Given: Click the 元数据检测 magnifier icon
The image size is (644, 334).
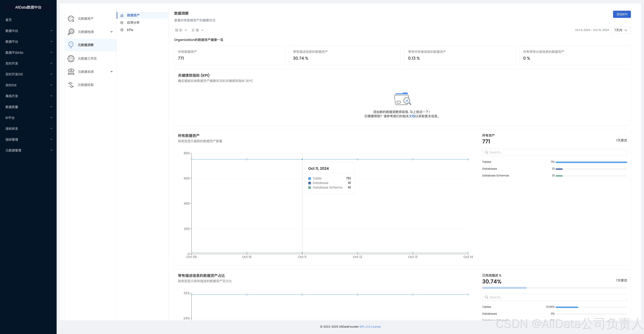Looking at the screenshot, I should [71, 32].
